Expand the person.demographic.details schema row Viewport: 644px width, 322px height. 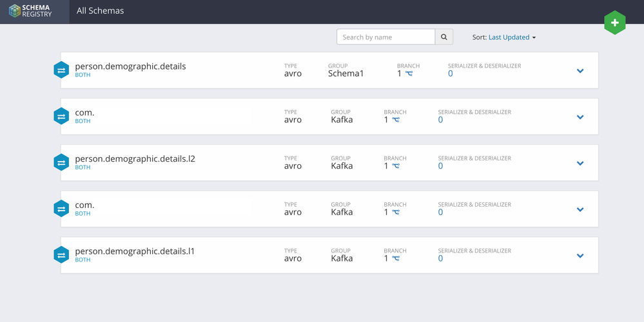click(x=580, y=71)
